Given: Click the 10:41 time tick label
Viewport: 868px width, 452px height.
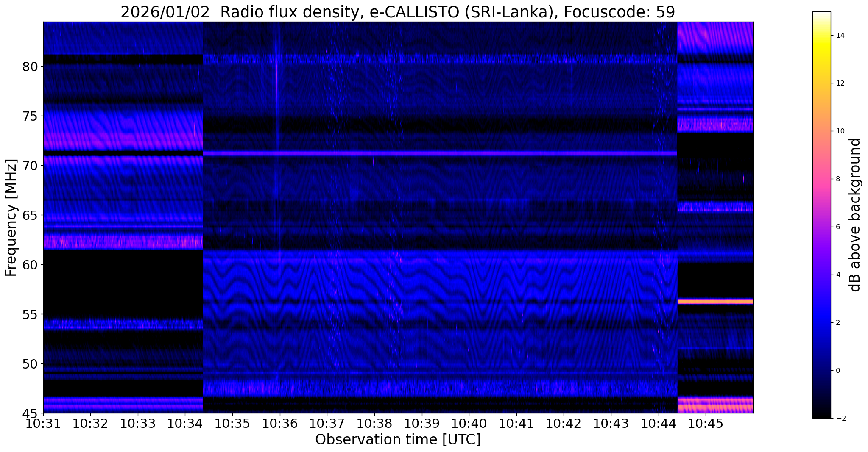Looking at the screenshot, I should click(516, 423).
